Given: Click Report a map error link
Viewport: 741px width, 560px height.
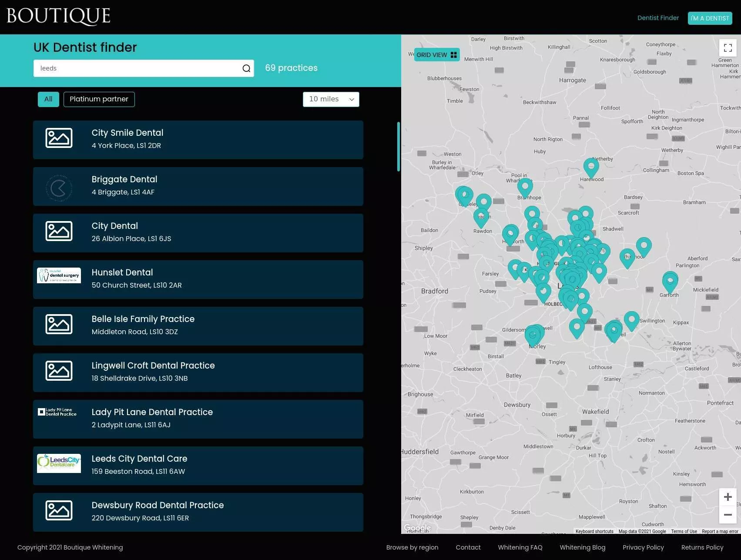Looking at the screenshot, I should (720, 531).
